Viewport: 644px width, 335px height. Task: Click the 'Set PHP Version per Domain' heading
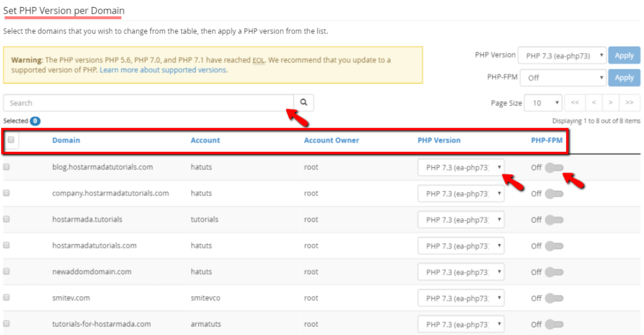point(64,11)
